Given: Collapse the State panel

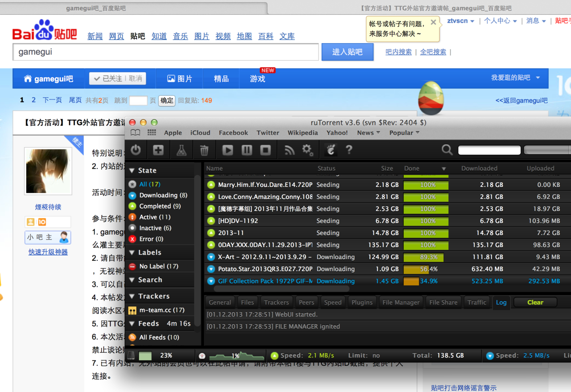Looking at the screenshot, I should click(x=132, y=170).
